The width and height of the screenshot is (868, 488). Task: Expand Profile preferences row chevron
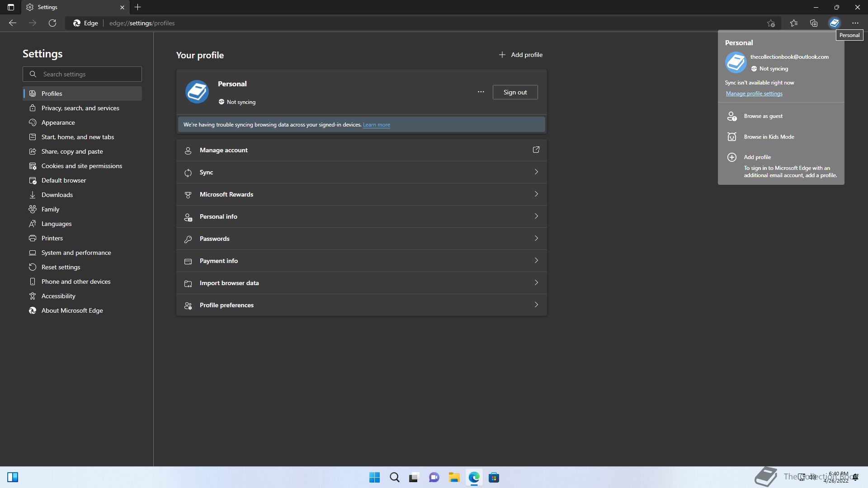tap(536, 305)
